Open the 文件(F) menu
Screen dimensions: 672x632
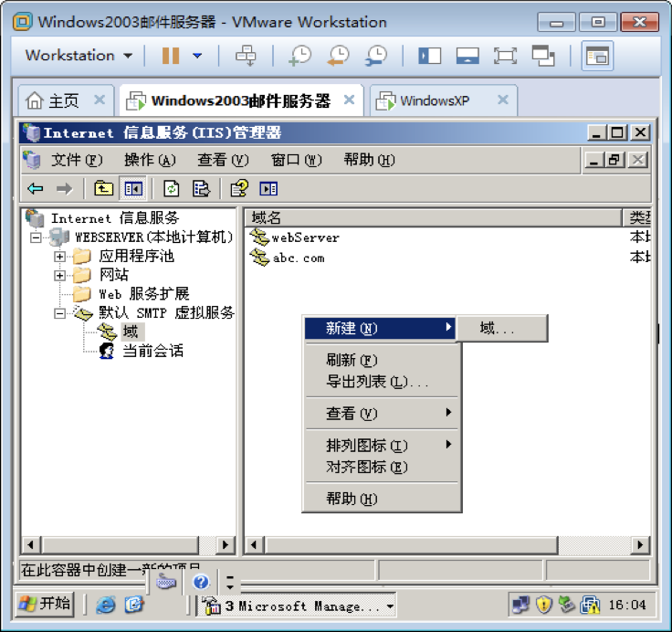click(x=77, y=160)
